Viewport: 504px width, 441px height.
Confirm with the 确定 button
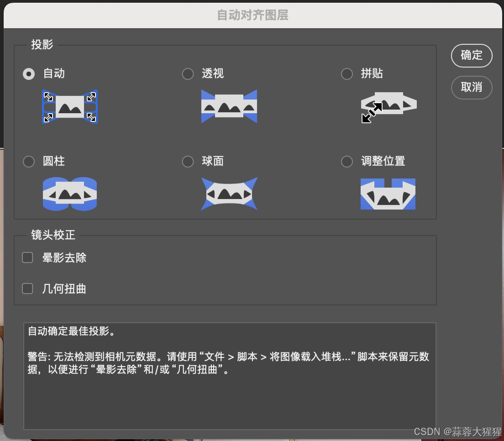(472, 55)
